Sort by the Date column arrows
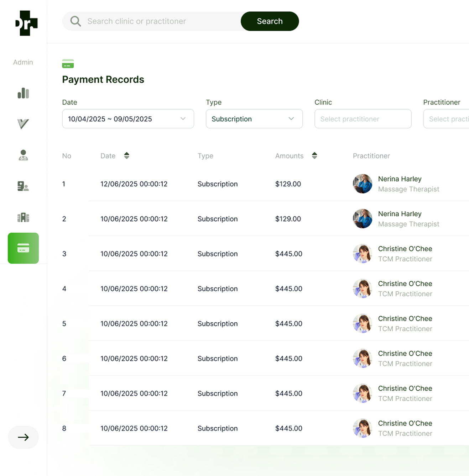Image resolution: width=469 pixels, height=476 pixels. click(x=127, y=155)
